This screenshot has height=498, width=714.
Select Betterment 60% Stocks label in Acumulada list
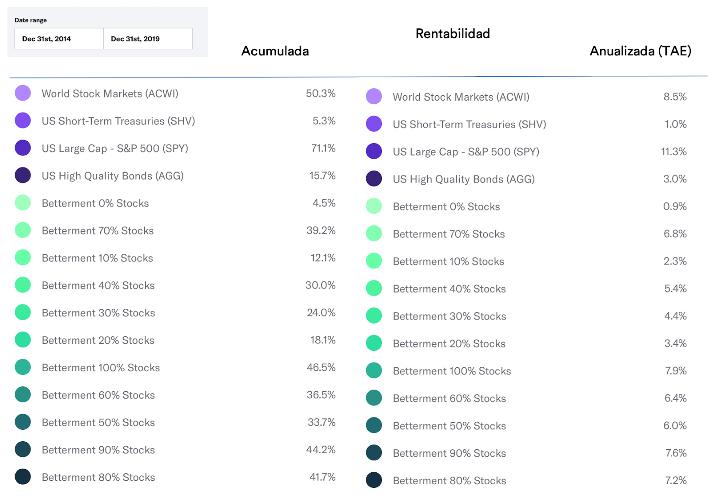(98, 395)
